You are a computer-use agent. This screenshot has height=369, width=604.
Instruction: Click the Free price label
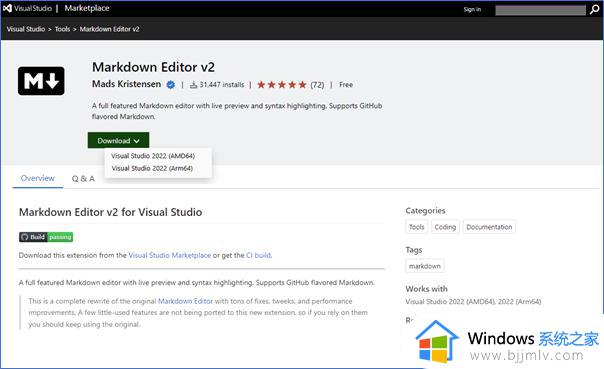(x=346, y=85)
